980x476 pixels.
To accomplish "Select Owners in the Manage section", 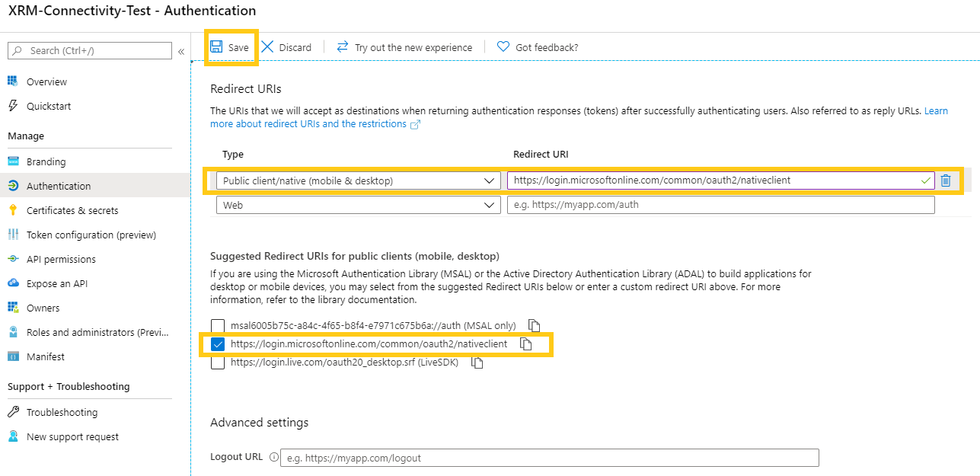I will pos(43,308).
